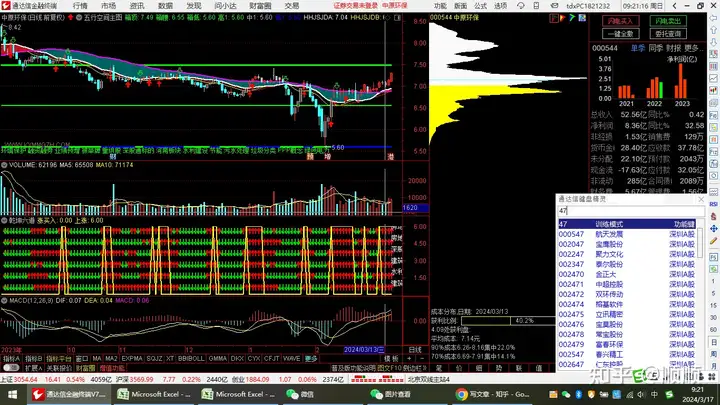Viewport: 720px width, 405px height.
Task: Apply the EXPMA indicator
Action: click(x=132, y=359)
